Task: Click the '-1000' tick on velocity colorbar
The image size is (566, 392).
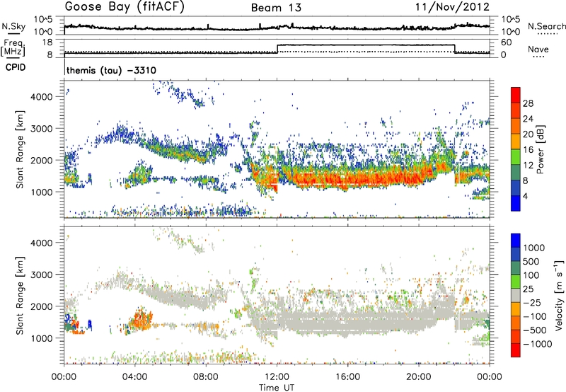Action: pyautogui.click(x=537, y=344)
